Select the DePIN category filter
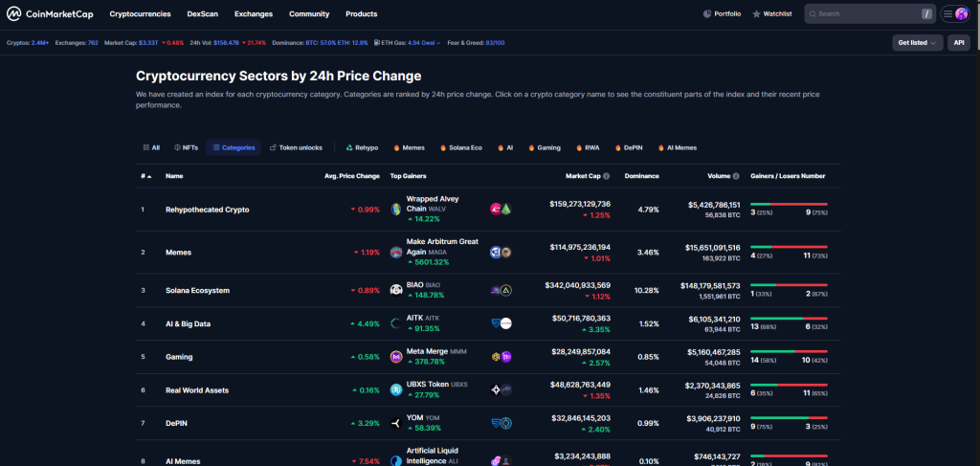The height and width of the screenshot is (466, 980). pyautogui.click(x=630, y=148)
